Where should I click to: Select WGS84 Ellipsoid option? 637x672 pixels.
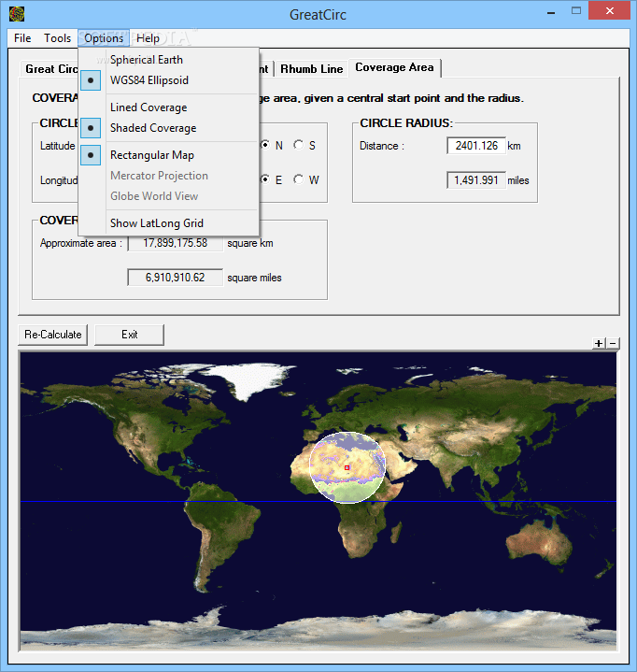coord(169,80)
